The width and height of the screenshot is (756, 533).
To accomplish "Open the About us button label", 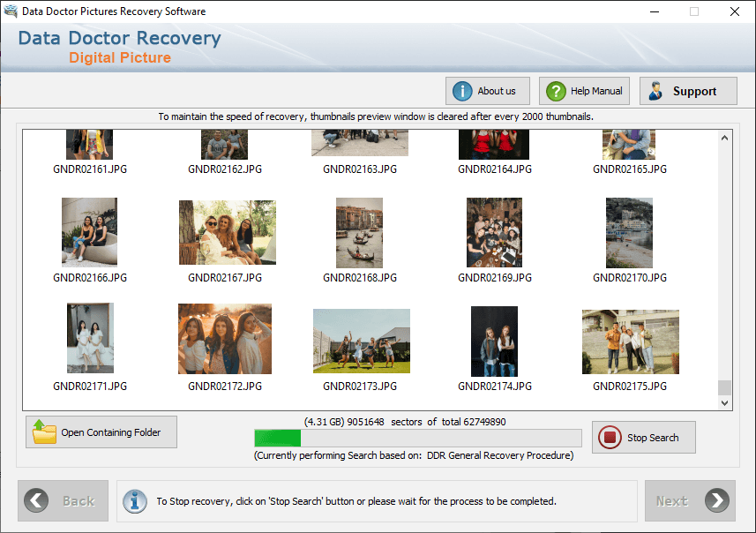I will pyautogui.click(x=496, y=91).
